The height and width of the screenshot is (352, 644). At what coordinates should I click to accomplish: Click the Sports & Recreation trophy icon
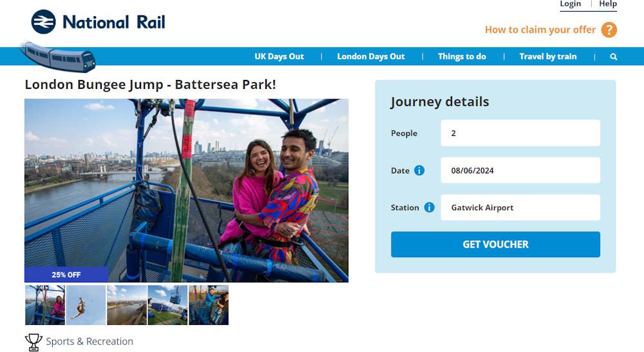coord(33,342)
